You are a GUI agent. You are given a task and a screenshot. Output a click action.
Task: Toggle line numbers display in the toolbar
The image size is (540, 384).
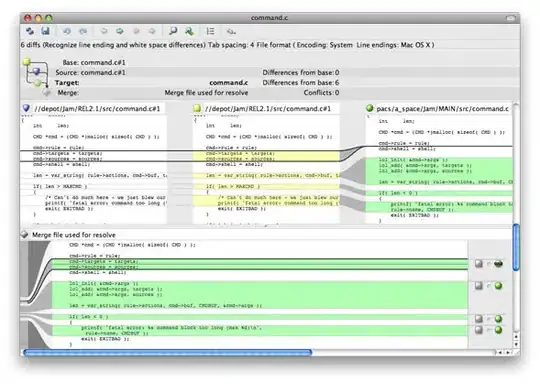210,31
